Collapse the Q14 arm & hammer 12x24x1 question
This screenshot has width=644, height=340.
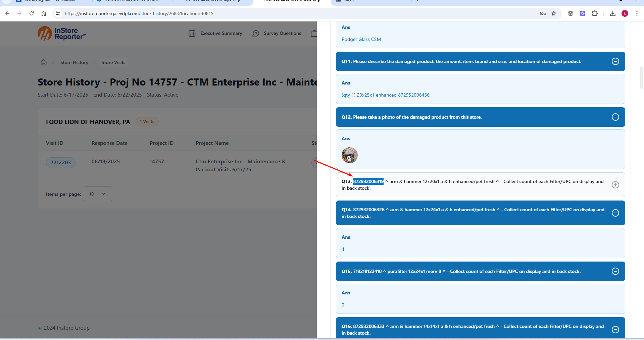[615, 213]
